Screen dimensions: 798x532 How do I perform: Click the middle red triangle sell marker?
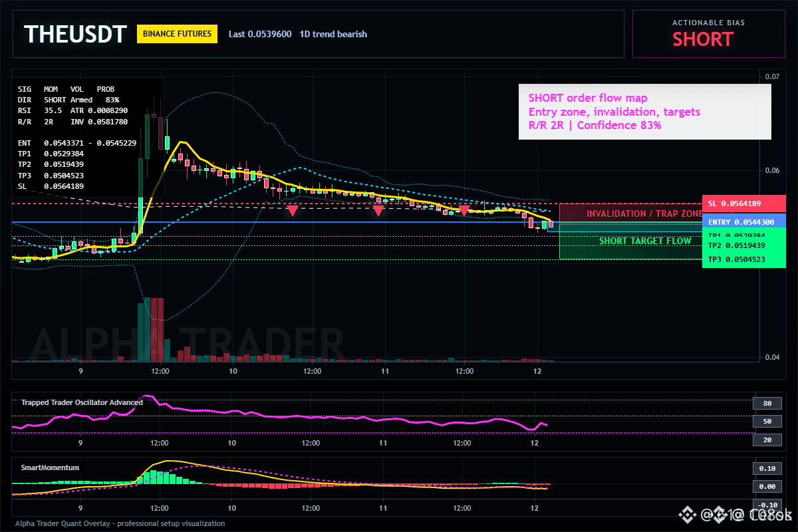click(x=378, y=211)
